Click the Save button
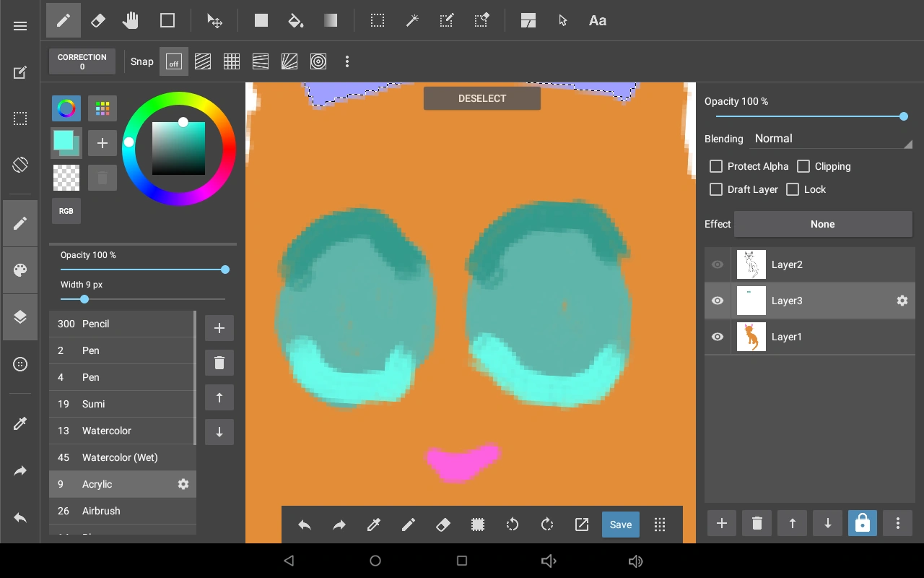Screen dimensions: 924x578 point(620,525)
